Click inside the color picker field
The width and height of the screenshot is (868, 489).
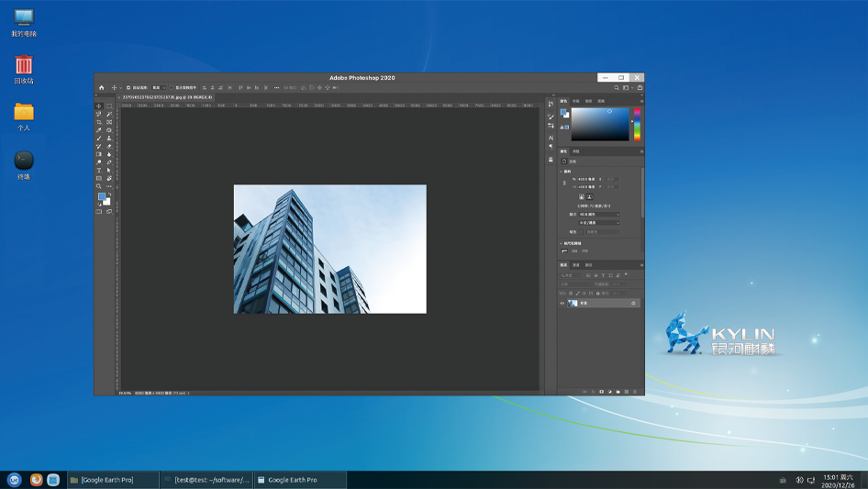pyautogui.click(x=600, y=124)
